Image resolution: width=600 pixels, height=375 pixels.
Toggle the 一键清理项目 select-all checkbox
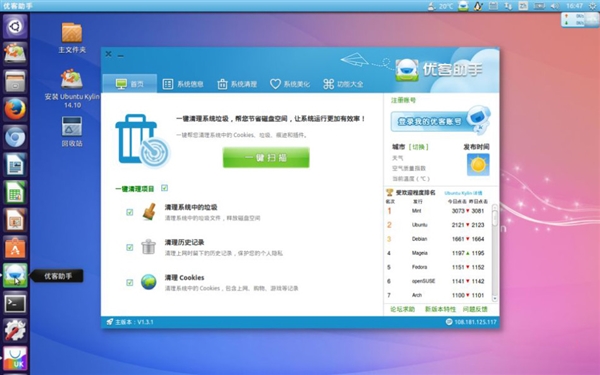coord(165,188)
